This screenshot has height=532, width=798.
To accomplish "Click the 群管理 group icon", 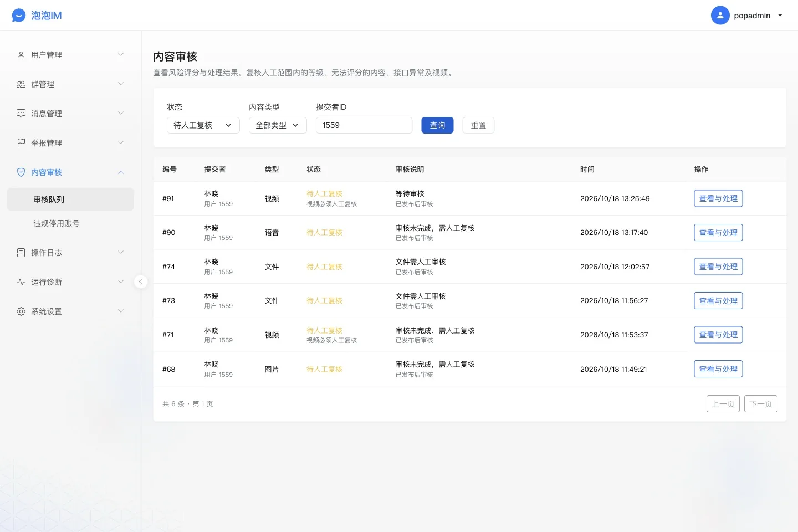I will [21, 84].
